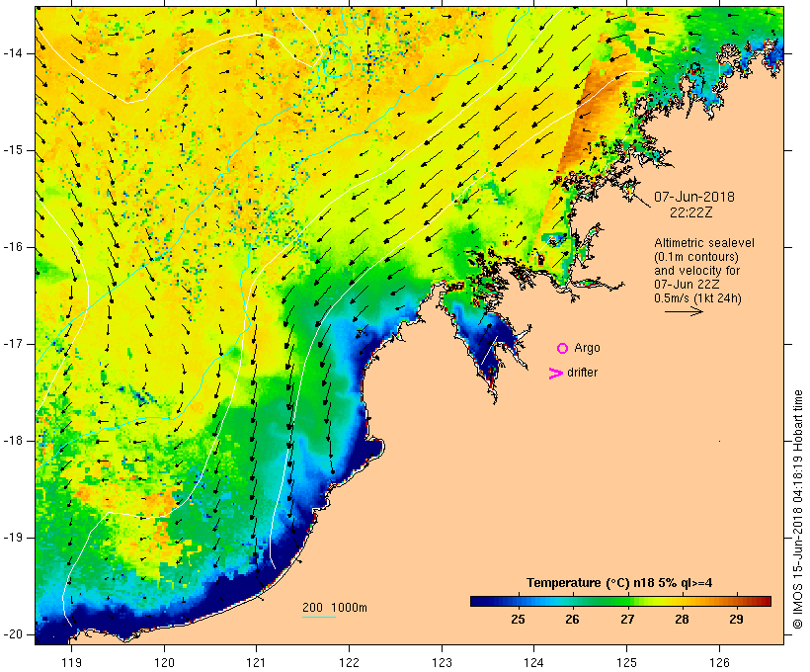Viewport: 810px width, 672px height.
Task: Click latitude axis label -15
Action: [x=13, y=150]
